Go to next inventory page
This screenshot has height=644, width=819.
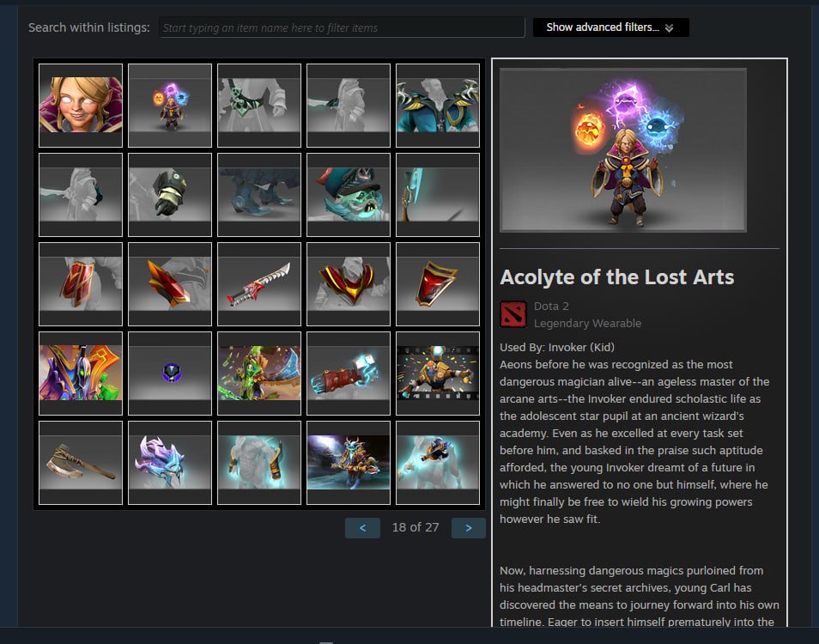[469, 528]
